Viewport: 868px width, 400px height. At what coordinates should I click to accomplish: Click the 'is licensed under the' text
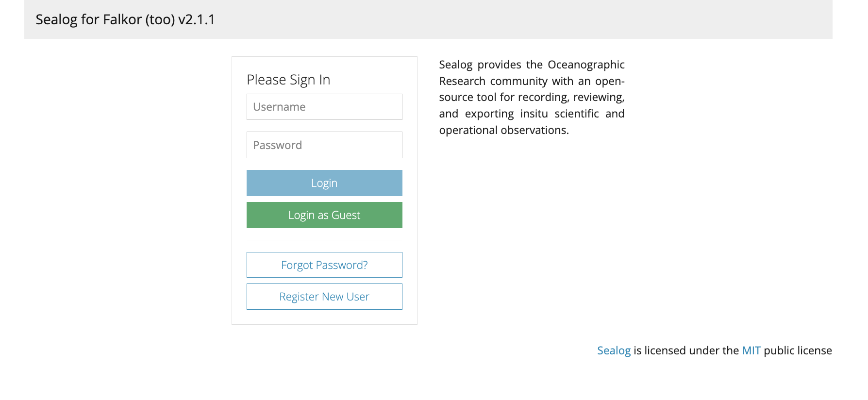pyautogui.click(x=686, y=350)
